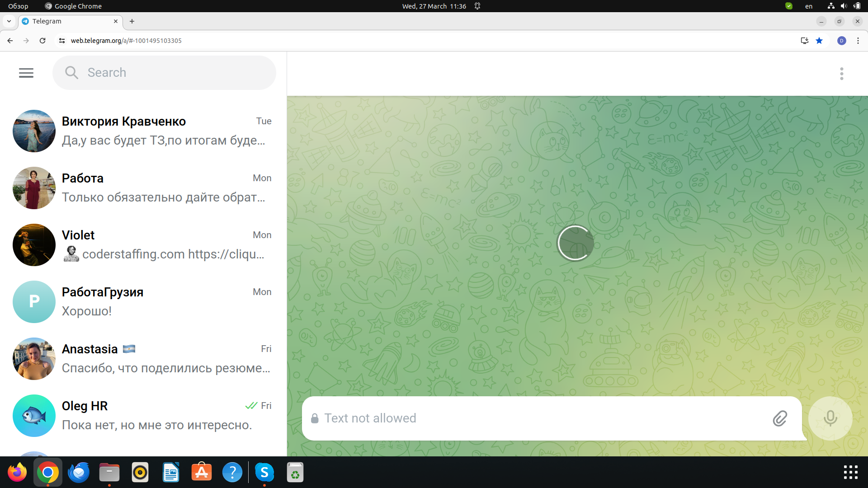Open chat with Виктория Кравченко
868x488 pixels.
tap(142, 131)
